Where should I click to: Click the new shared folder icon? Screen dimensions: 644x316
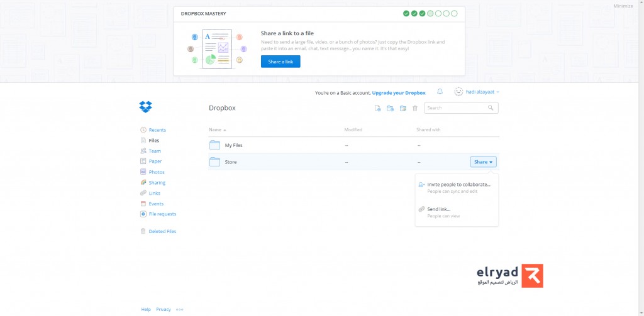[403, 108]
